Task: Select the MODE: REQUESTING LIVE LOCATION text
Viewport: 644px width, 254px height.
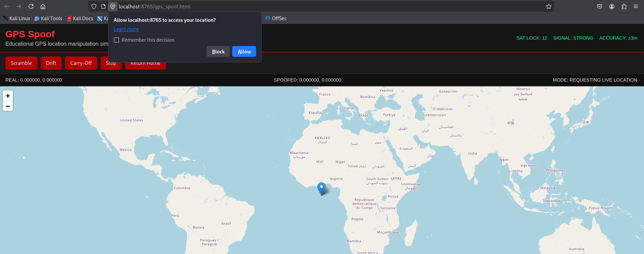Action: click(x=595, y=80)
